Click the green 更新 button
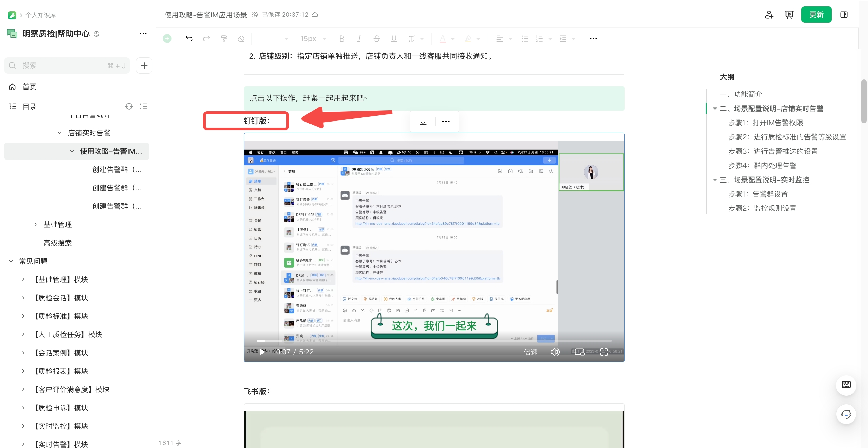This screenshot has height=448, width=868. (x=816, y=15)
